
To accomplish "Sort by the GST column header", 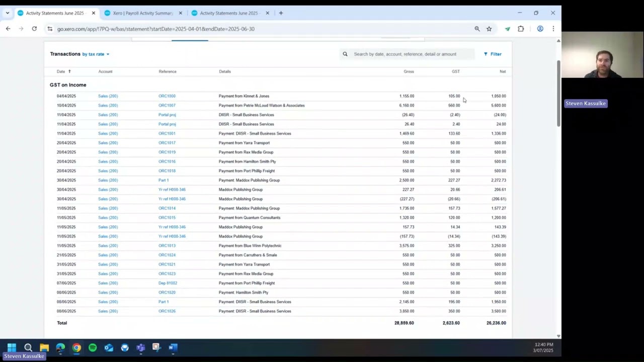I will pyautogui.click(x=455, y=71).
